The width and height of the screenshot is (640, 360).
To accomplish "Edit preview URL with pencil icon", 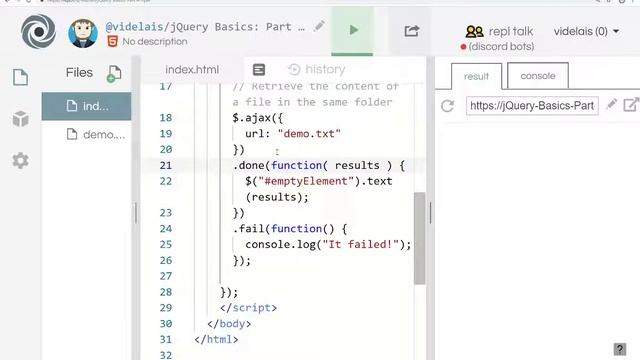I will click(611, 104).
